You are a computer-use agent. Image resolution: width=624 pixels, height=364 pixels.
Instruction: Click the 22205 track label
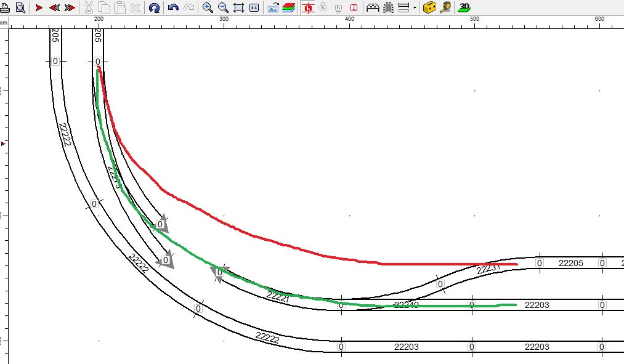(x=570, y=263)
